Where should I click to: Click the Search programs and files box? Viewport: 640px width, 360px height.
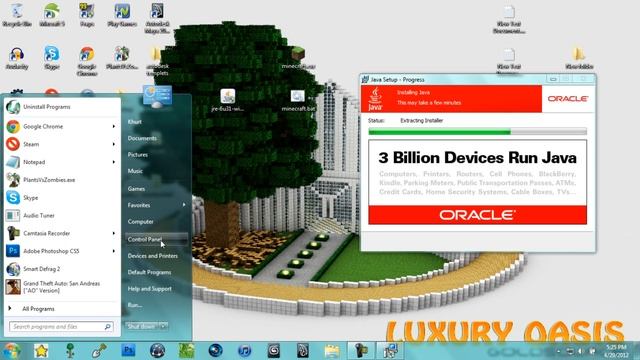[x=61, y=327]
